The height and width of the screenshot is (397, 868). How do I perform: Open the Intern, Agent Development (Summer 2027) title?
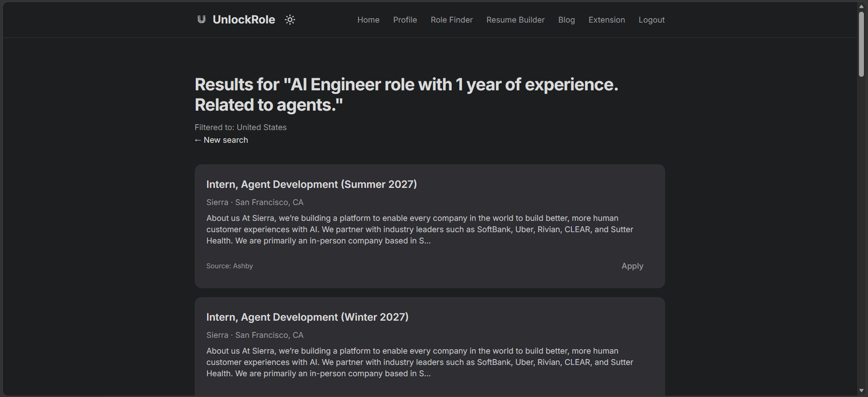click(311, 184)
